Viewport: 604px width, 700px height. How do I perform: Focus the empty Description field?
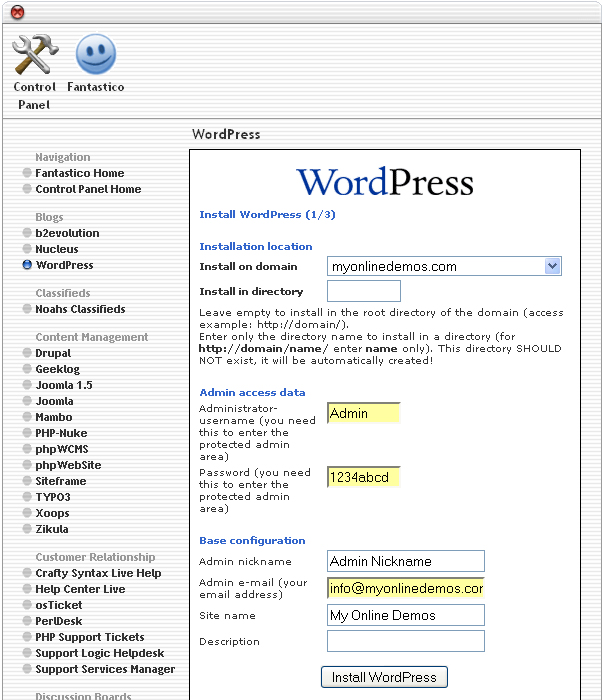tap(406, 641)
